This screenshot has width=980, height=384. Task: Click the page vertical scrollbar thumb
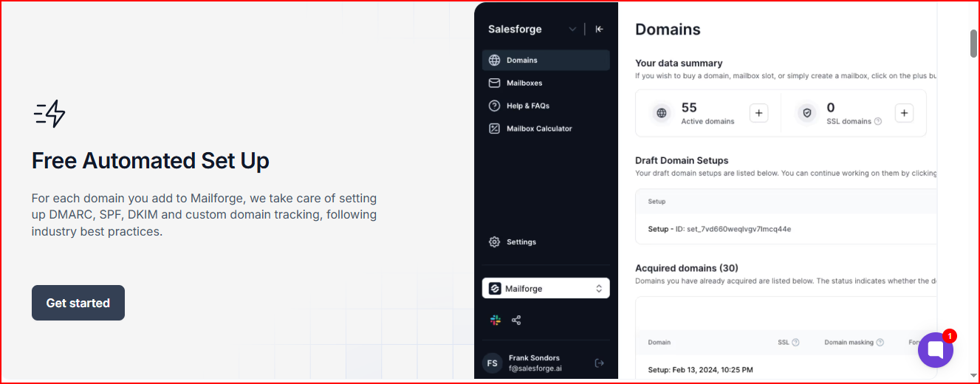pyautogui.click(x=974, y=43)
